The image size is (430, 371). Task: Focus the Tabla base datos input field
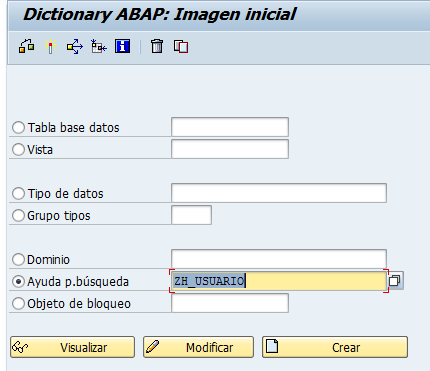point(230,127)
